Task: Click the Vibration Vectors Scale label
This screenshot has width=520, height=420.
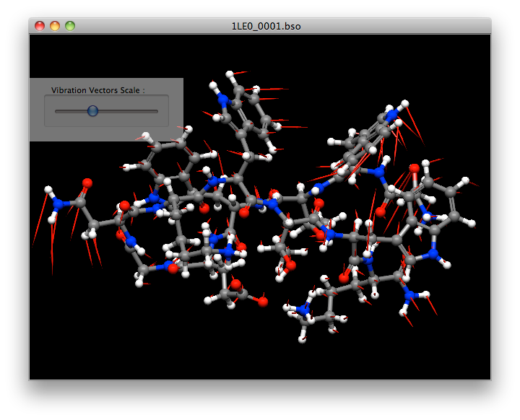Action: coord(98,90)
